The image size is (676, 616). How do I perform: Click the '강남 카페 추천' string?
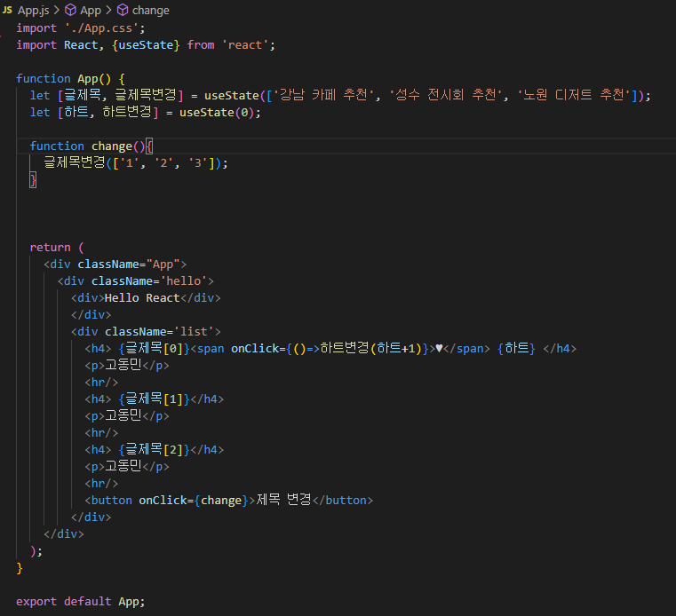coord(323,95)
